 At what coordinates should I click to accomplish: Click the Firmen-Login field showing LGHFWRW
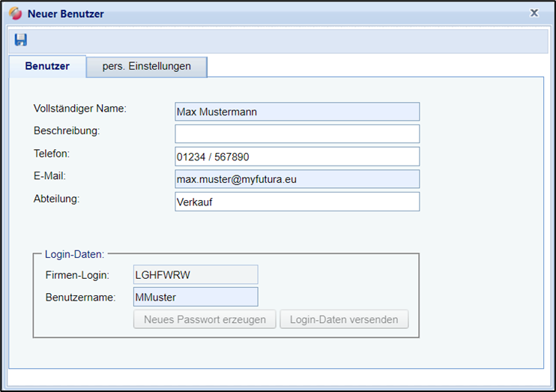tap(195, 274)
